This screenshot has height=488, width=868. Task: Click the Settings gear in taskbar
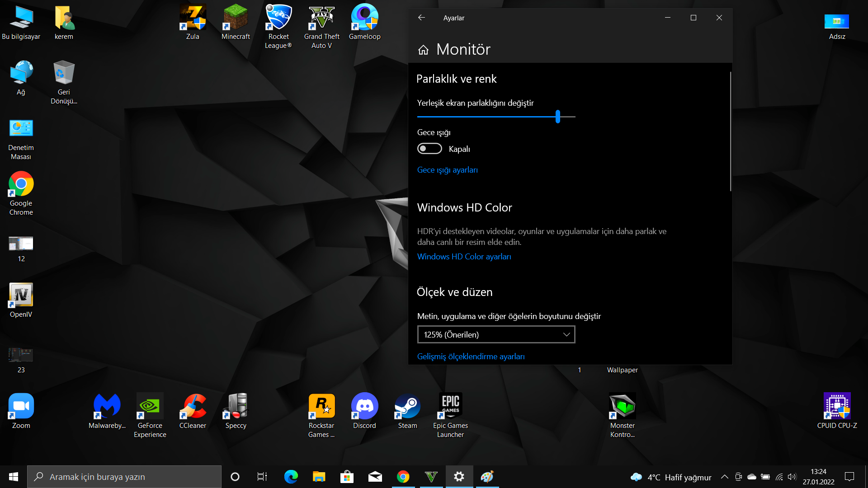tap(459, 477)
